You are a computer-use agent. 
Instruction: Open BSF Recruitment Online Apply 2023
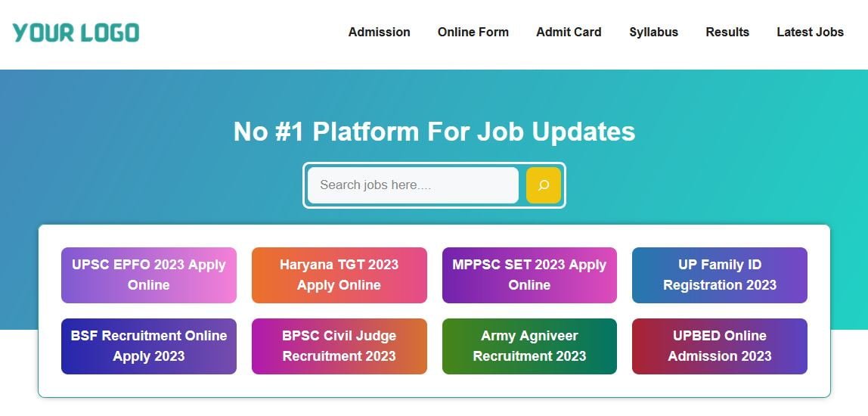(x=149, y=346)
